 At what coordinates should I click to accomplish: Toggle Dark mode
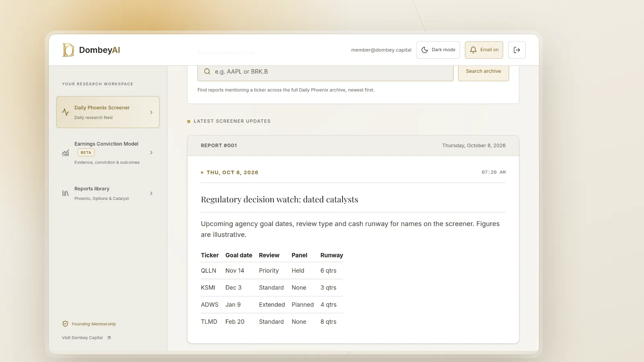pos(438,50)
